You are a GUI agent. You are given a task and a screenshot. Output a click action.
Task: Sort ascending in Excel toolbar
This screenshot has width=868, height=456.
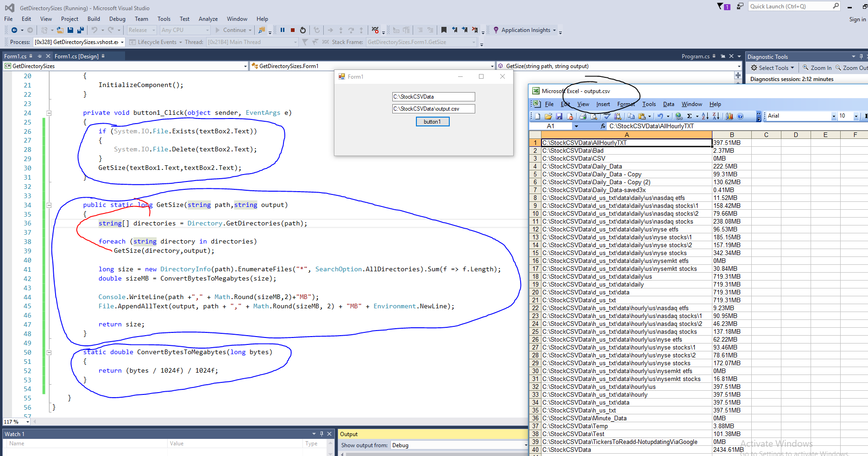[x=705, y=116]
